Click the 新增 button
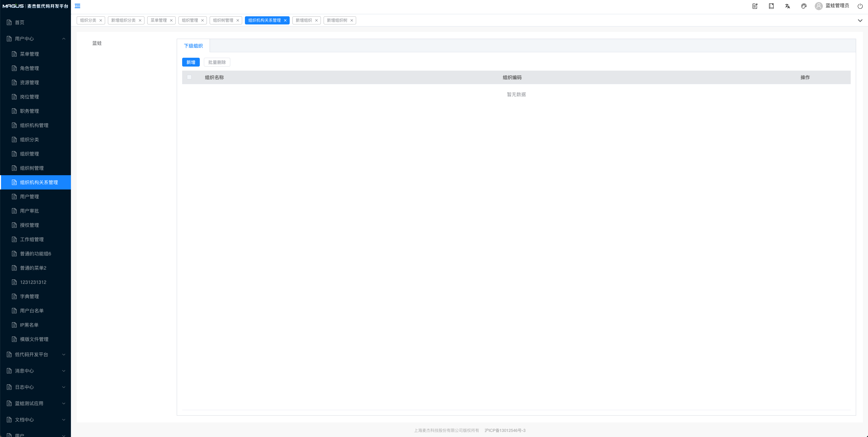The height and width of the screenshot is (437, 868). (191, 62)
